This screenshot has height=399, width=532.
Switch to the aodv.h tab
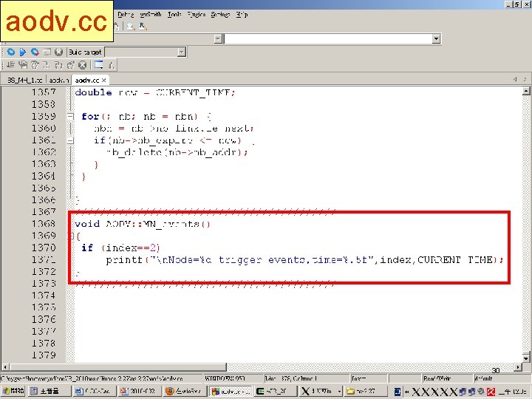click(x=58, y=80)
